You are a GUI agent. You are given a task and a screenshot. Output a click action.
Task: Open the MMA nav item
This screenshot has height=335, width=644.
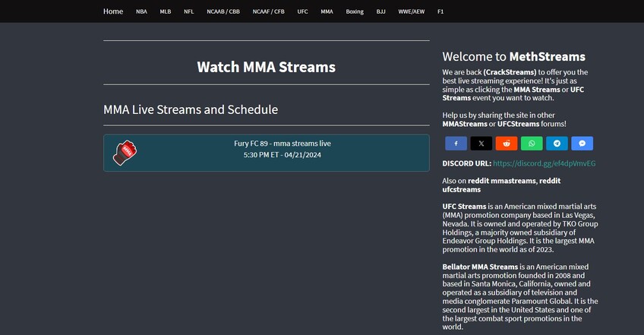coord(327,11)
